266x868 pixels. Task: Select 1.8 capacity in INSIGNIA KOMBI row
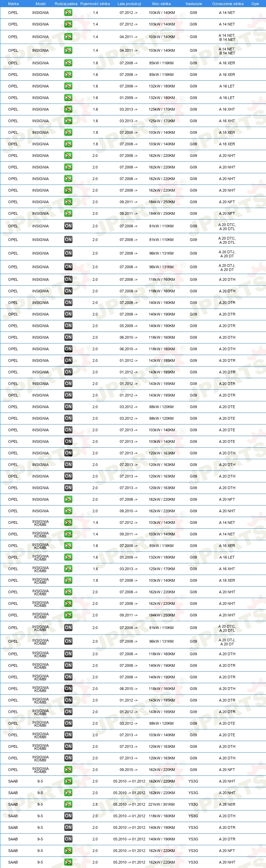[95, 580]
